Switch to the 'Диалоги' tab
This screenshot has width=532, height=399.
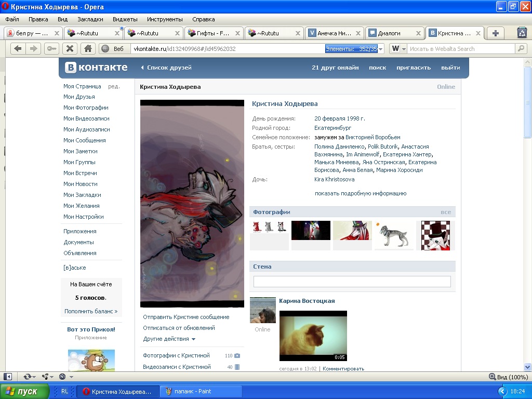(x=395, y=33)
